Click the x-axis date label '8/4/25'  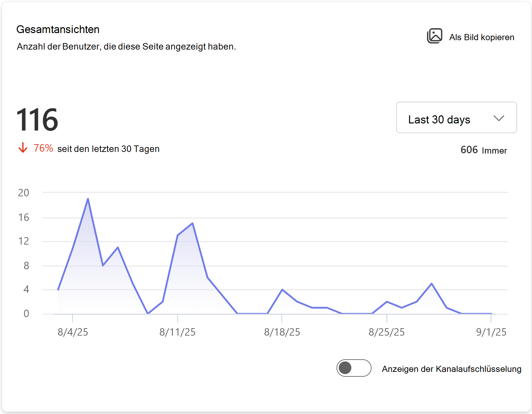pos(73,332)
